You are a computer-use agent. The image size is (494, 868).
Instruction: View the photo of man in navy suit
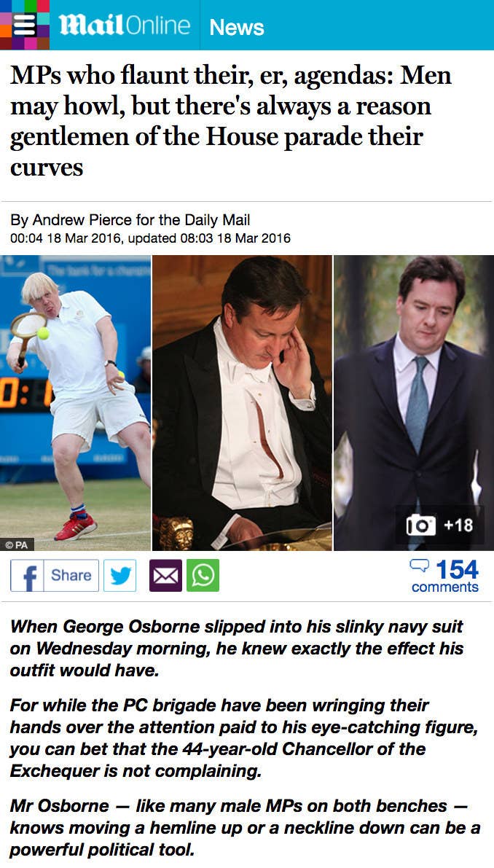[x=414, y=403]
